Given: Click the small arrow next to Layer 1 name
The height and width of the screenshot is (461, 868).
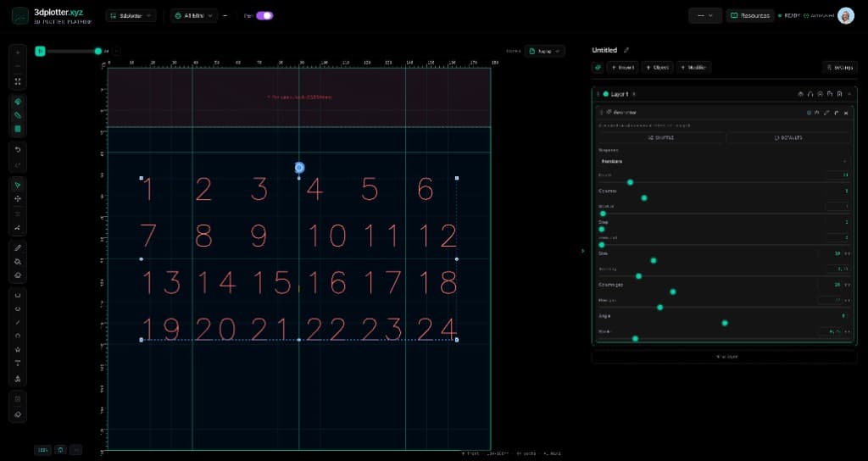Looking at the screenshot, I should (x=634, y=94).
